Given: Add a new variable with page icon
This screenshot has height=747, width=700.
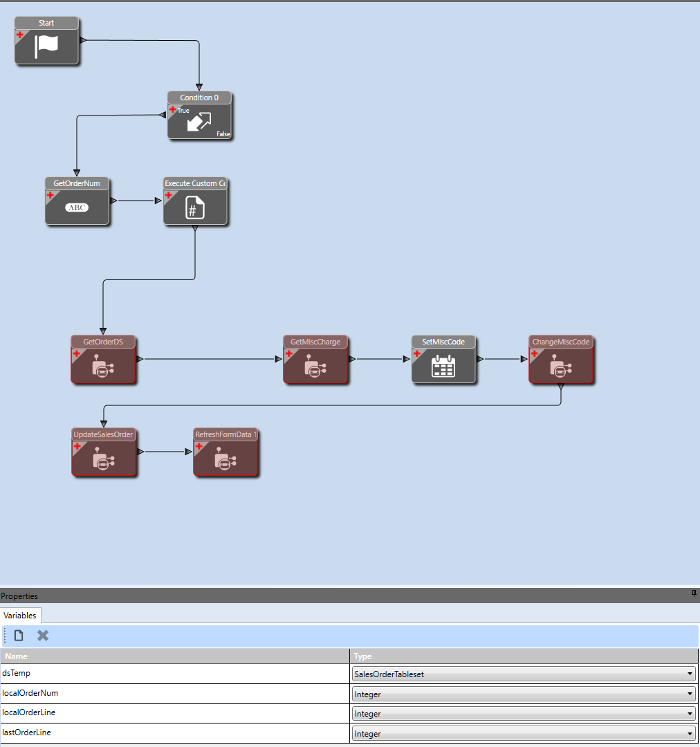Looking at the screenshot, I should click(x=19, y=636).
